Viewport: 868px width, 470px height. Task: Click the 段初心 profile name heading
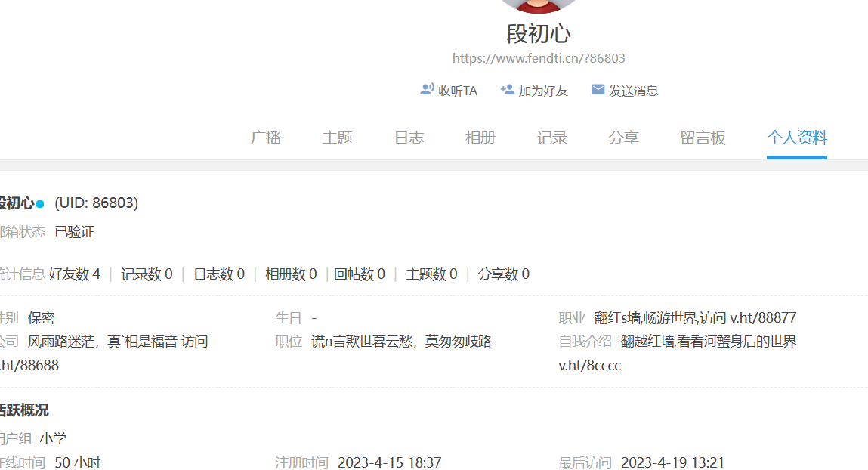[x=538, y=34]
